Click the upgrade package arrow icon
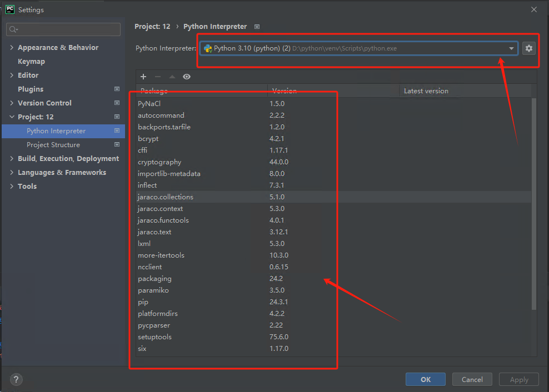The image size is (549, 392). [172, 77]
